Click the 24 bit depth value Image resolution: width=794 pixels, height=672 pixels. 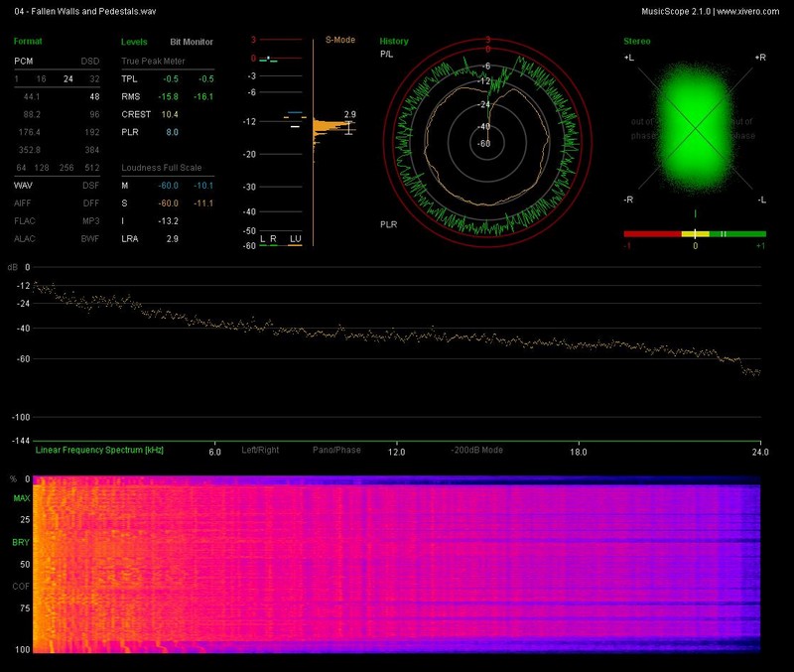[68, 79]
